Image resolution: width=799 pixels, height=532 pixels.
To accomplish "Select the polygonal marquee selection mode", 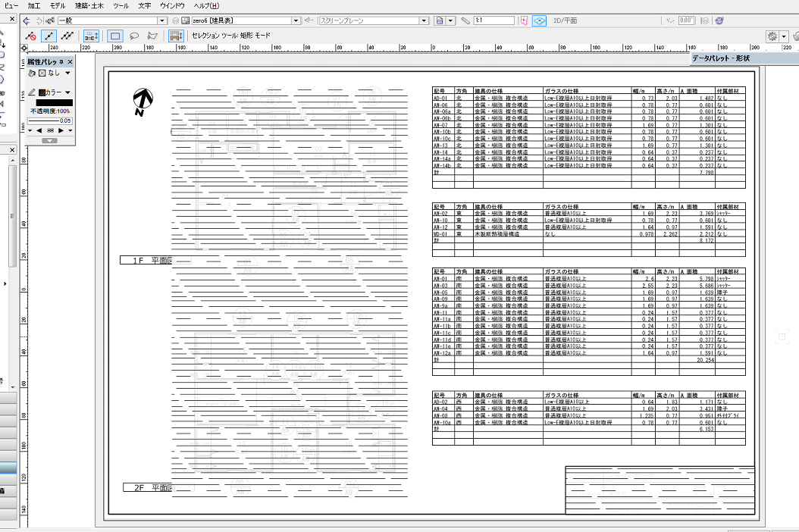I will pyautogui.click(x=152, y=36).
